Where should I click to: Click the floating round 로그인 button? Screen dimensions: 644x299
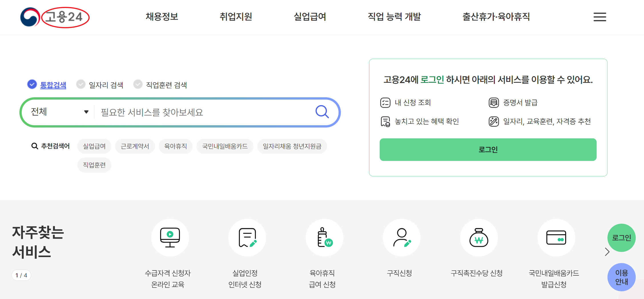click(621, 238)
